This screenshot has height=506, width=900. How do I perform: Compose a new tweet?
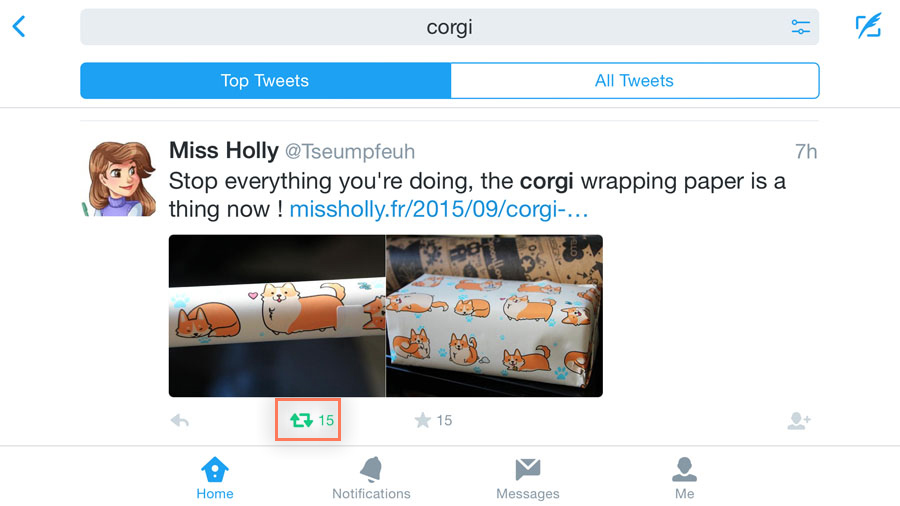pos(867,27)
